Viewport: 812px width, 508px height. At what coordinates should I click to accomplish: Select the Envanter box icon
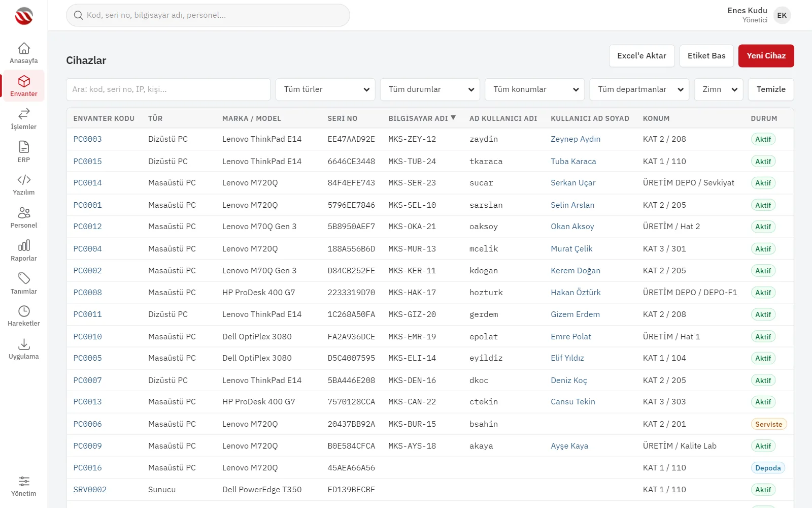pyautogui.click(x=24, y=81)
